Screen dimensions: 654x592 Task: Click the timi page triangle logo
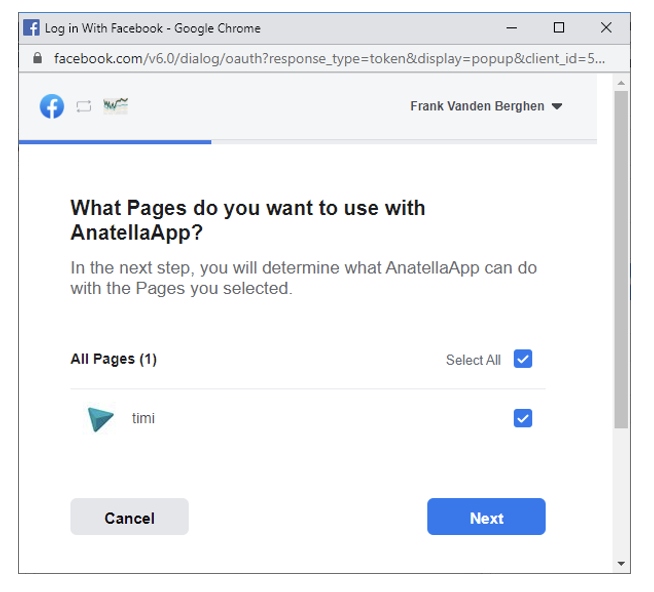100,419
